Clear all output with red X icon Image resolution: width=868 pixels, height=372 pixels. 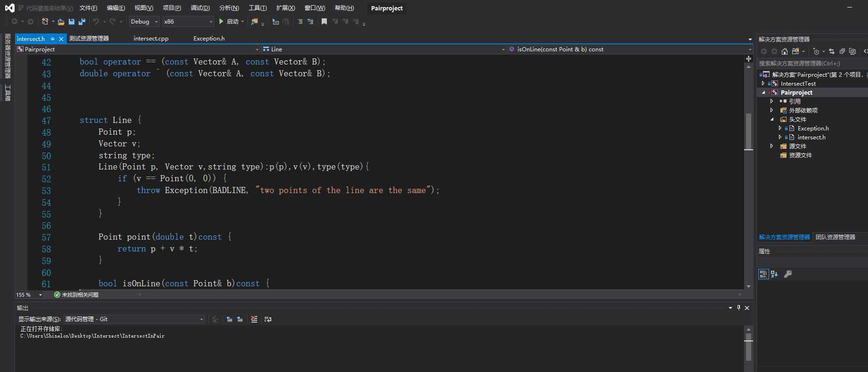coord(254,319)
